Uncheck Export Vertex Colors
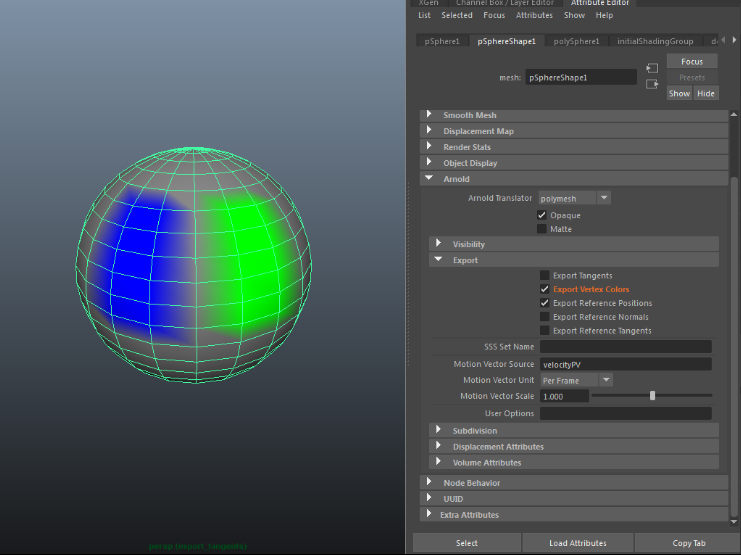The image size is (741, 555). click(x=544, y=289)
